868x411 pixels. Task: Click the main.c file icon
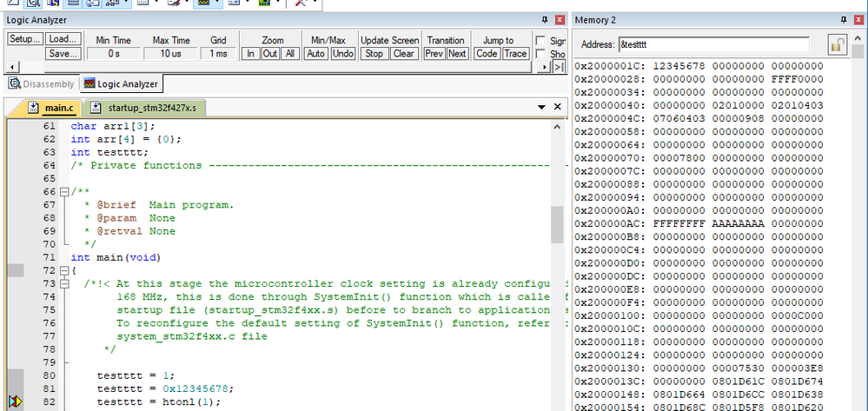click(x=33, y=108)
